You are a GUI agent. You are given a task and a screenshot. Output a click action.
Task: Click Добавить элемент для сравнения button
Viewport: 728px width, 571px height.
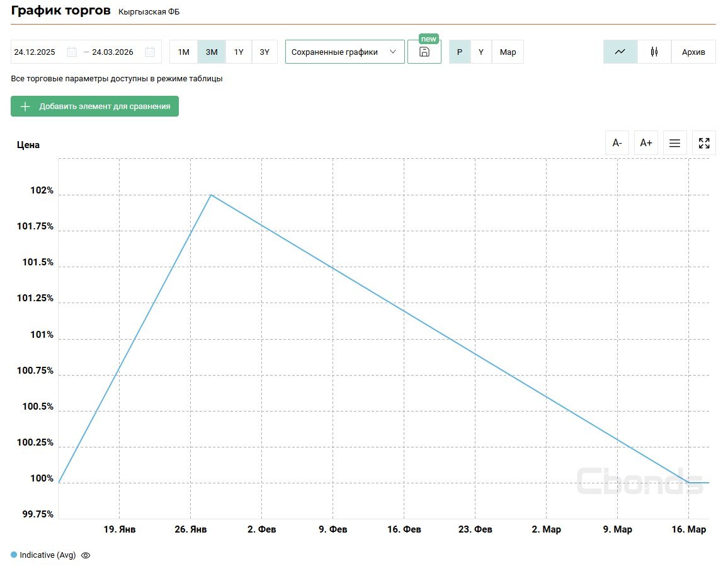pyautogui.click(x=94, y=107)
